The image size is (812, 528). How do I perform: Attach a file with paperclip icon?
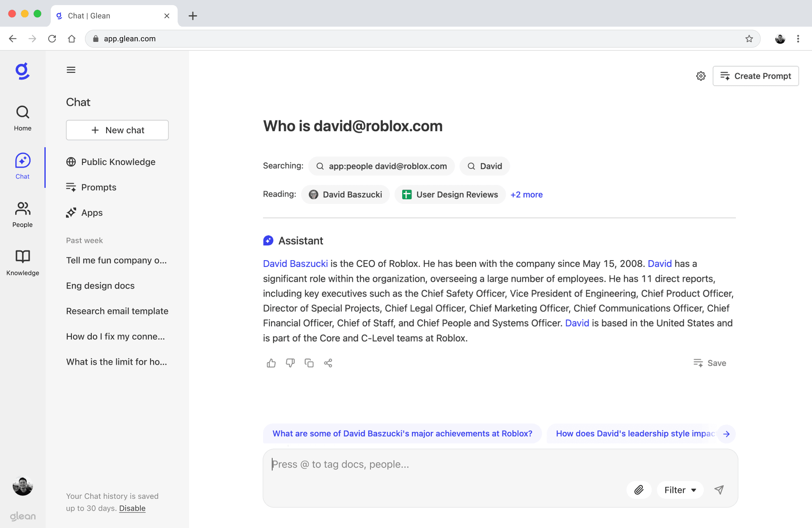[x=639, y=490]
